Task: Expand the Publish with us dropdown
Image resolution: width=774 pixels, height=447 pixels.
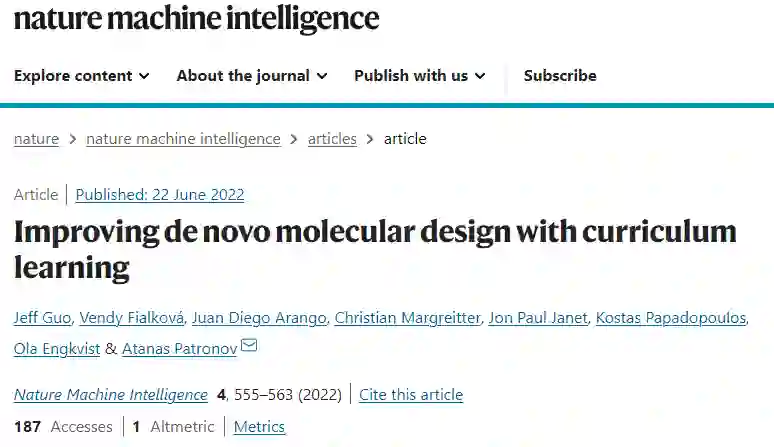Action: point(420,76)
